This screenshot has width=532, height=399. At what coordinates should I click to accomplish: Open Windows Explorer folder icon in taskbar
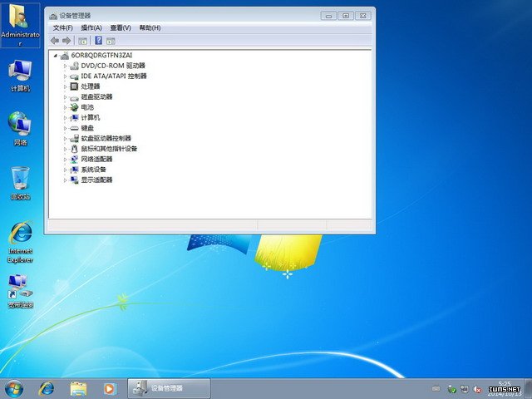(x=79, y=388)
